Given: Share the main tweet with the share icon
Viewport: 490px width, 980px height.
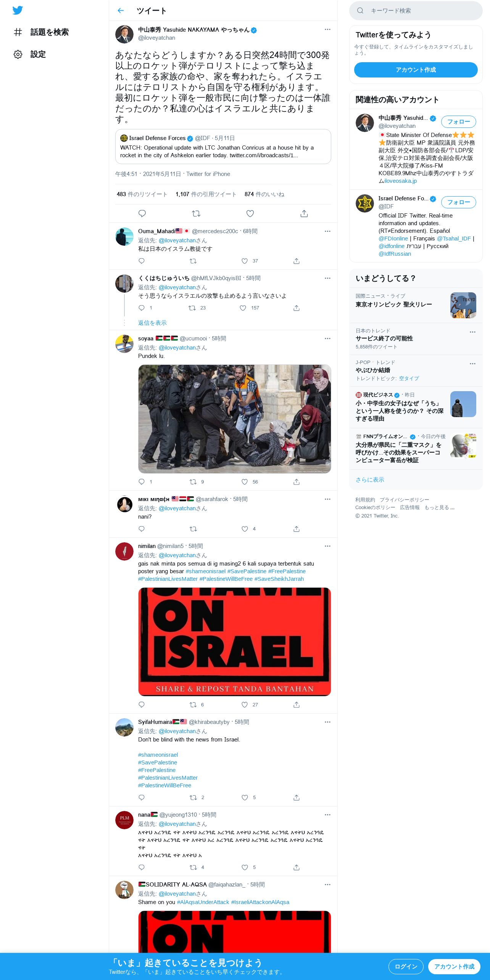Looking at the screenshot, I should (x=304, y=214).
